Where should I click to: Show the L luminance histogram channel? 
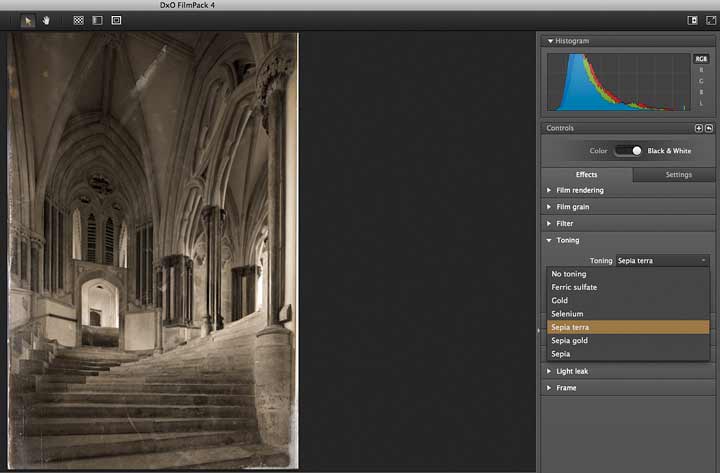pyautogui.click(x=701, y=103)
